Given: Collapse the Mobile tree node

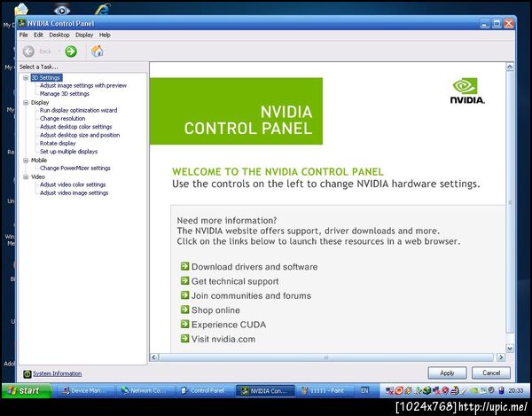Looking at the screenshot, I should point(26,161).
